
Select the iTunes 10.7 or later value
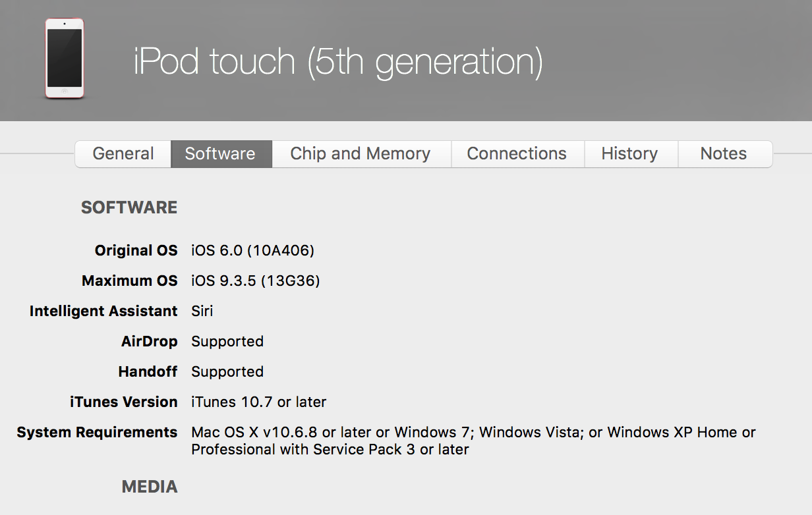pos(258,402)
